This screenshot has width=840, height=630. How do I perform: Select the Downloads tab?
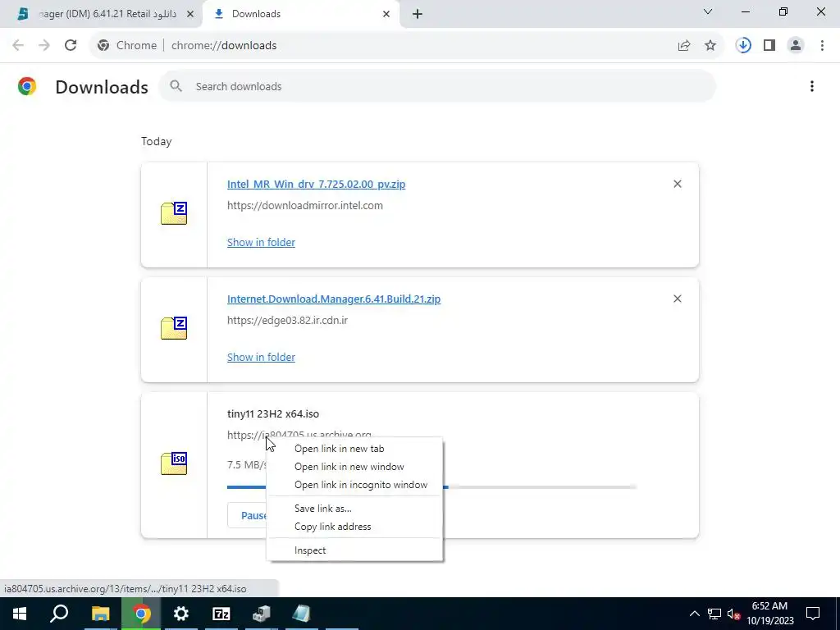pyautogui.click(x=300, y=14)
